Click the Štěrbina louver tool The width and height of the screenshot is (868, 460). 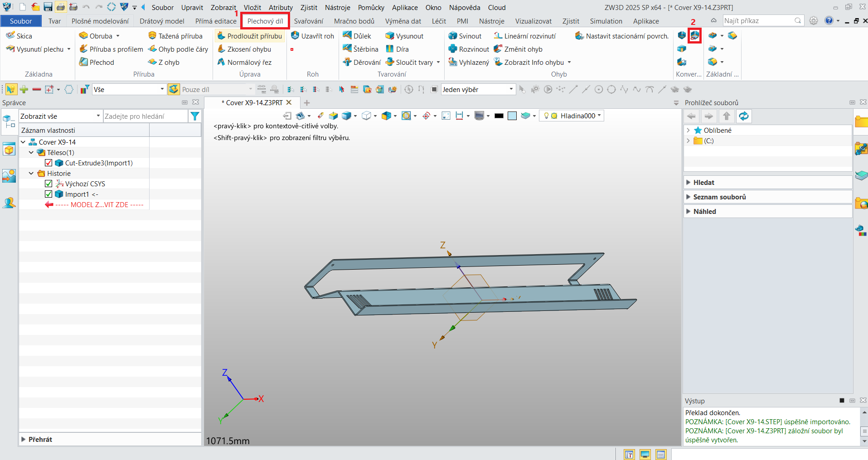click(360, 49)
